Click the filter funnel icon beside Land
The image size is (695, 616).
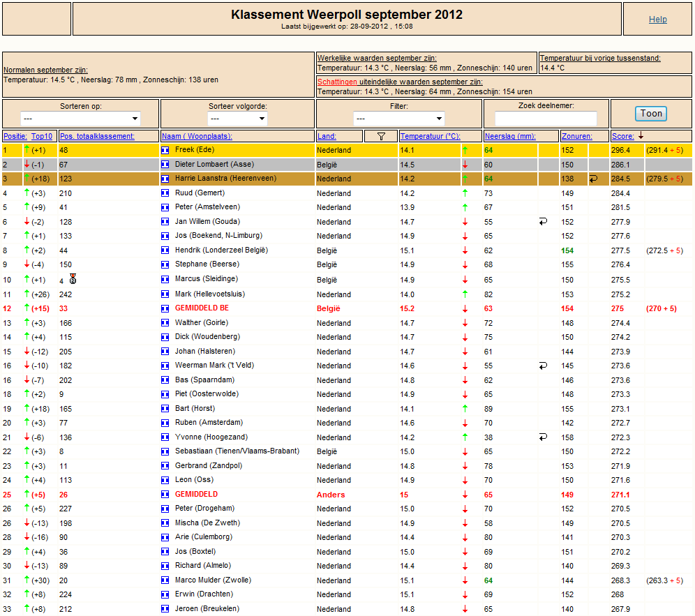381,137
